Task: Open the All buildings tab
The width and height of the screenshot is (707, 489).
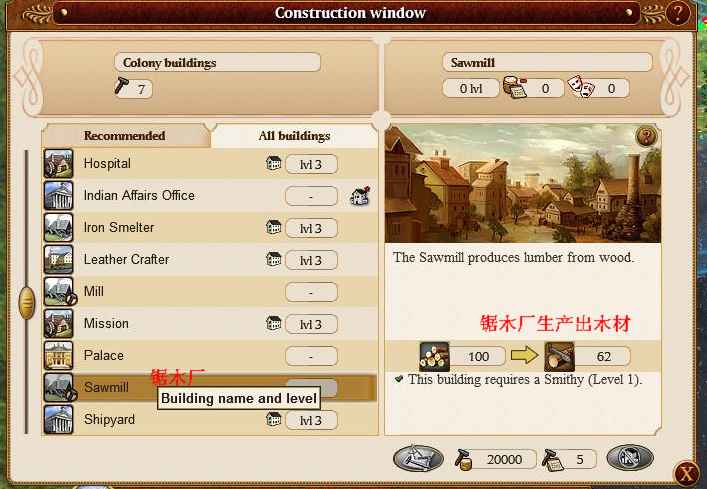Action: (294, 136)
